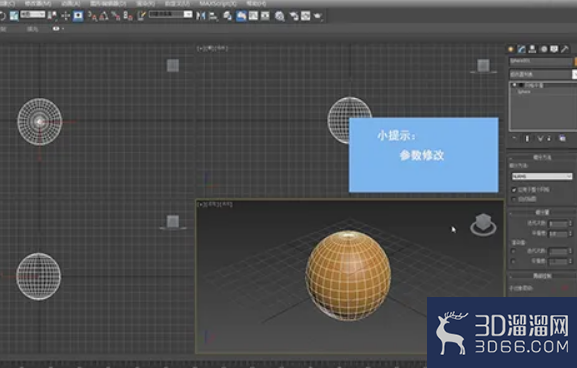This screenshot has height=368, width=577.
Task: Open the reference coordinate system dropdown
Action: click(33, 15)
